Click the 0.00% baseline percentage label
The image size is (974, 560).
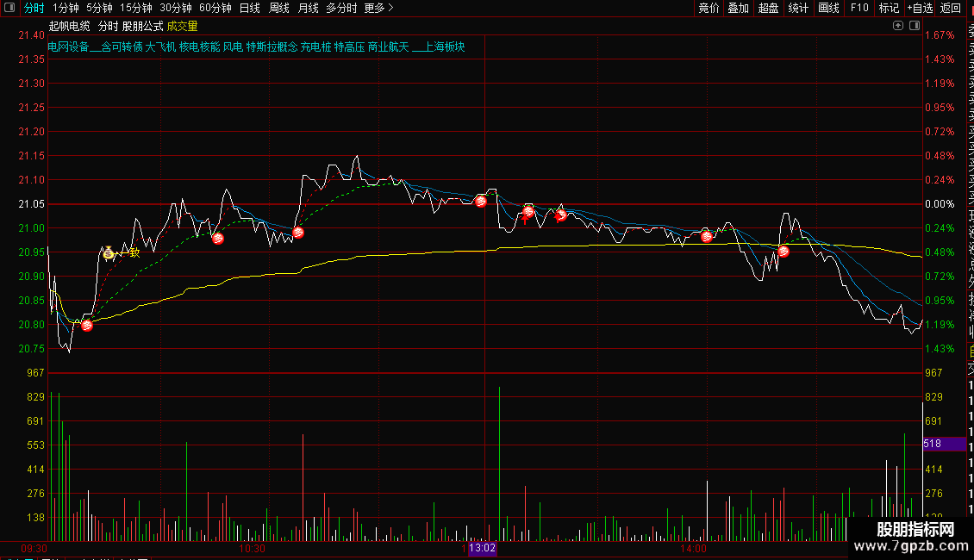(x=940, y=204)
